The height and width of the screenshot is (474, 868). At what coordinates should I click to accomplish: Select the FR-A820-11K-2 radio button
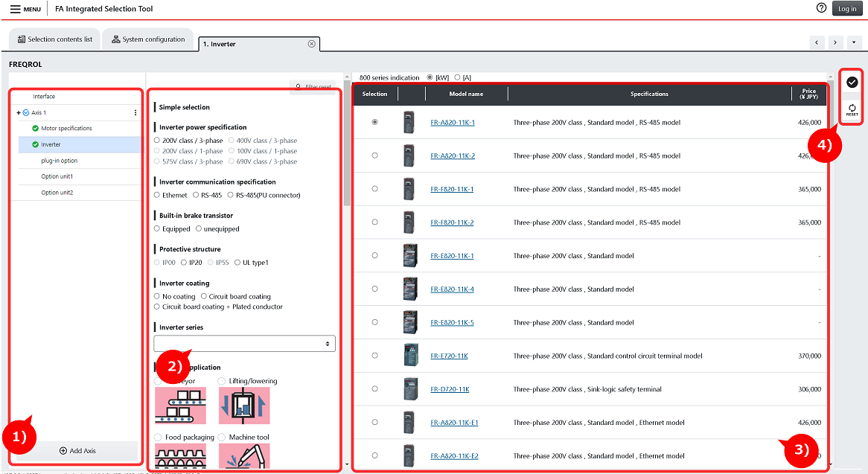pos(374,156)
